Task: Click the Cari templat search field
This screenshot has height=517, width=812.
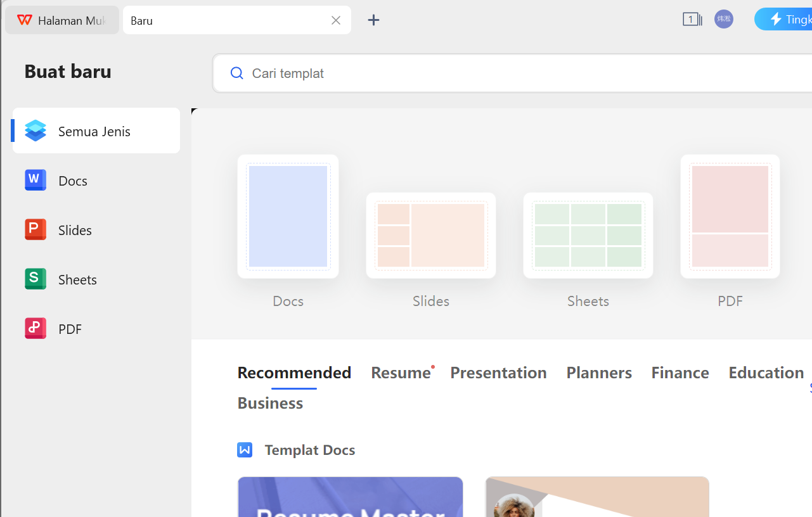Action: [507, 73]
